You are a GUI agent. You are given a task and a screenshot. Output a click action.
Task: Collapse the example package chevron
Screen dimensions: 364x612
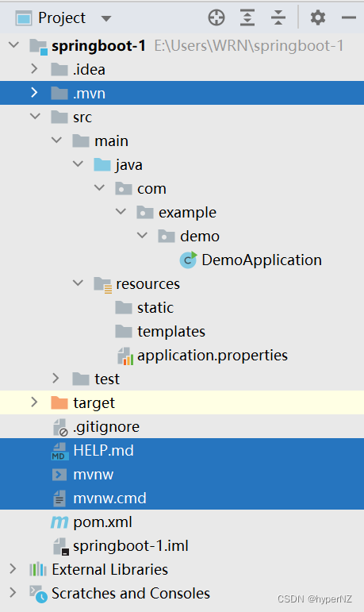tap(121, 212)
